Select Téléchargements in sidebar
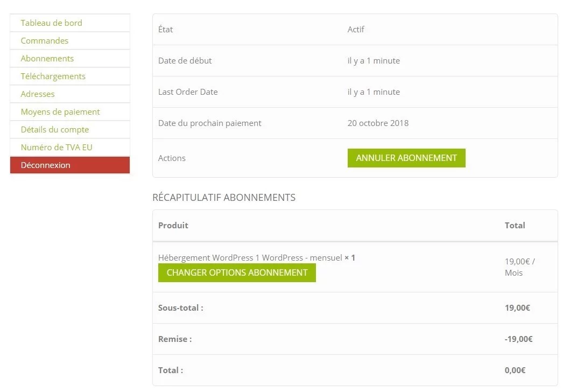The height and width of the screenshot is (392, 563). click(69, 76)
